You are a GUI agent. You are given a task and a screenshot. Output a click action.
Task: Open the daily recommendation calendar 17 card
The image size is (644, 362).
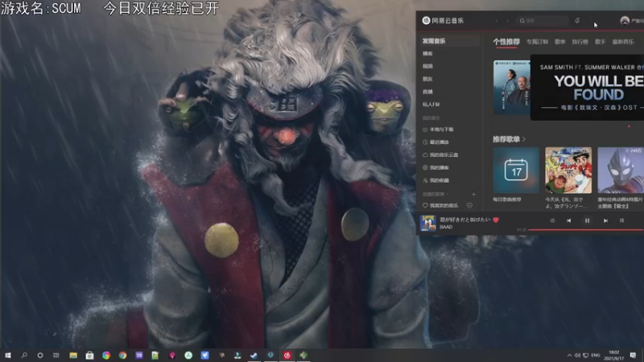pos(516,171)
